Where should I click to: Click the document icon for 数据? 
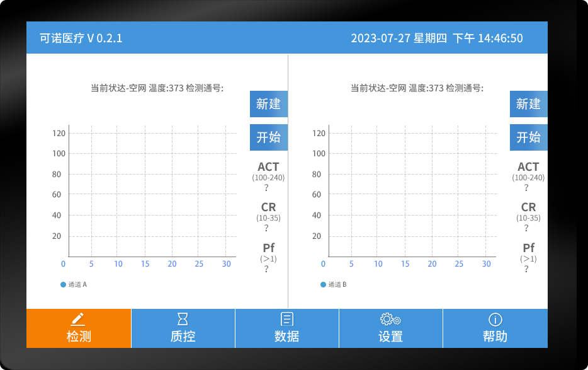point(287,319)
